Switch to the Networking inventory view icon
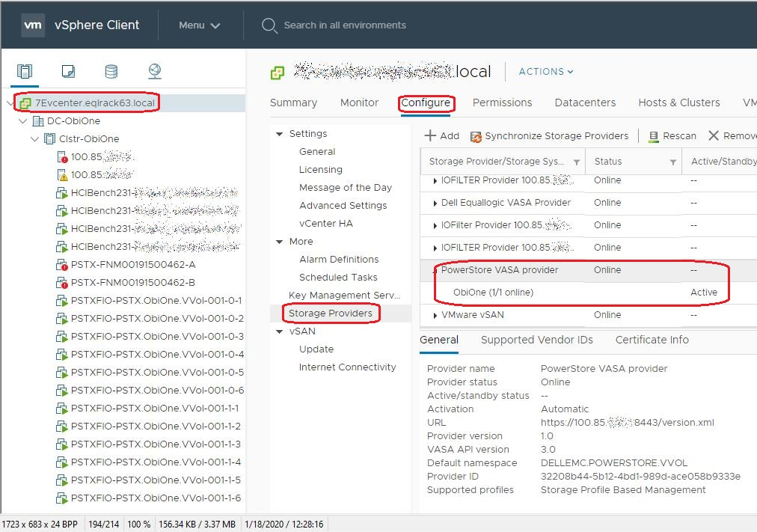The height and width of the screenshot is (532, 757). [155, 71]
